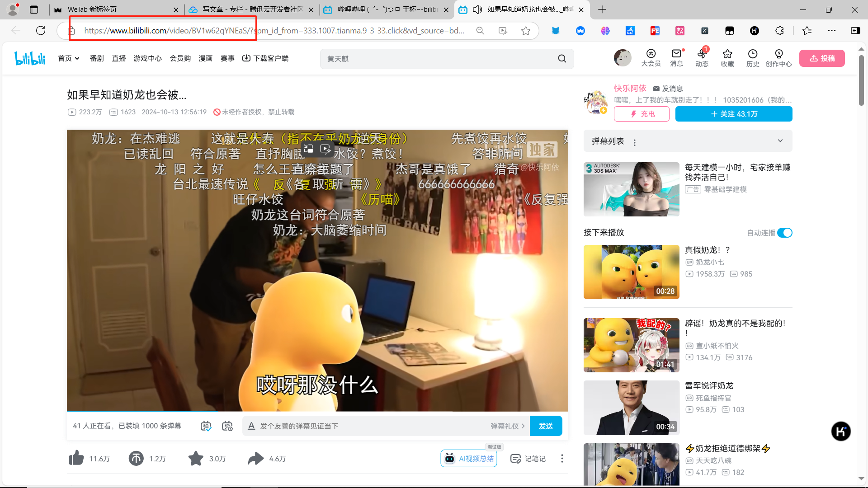The height and width of the screenshot is (488, 868).
Task: Toggle 自动连播 autoplay switch
Action: point(785,233)
